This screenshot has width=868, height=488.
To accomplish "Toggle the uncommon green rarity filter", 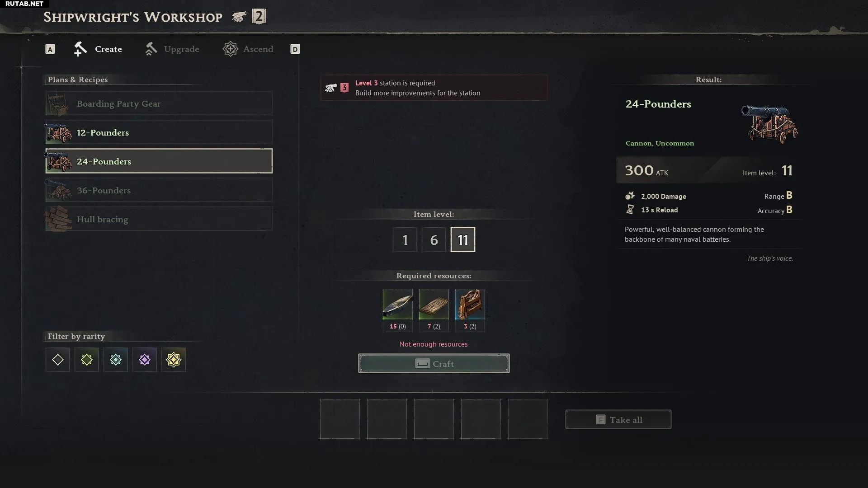I will [x=87, y=360].
